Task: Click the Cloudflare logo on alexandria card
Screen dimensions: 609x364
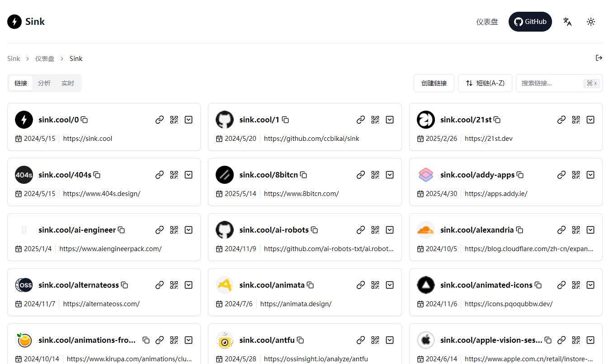Action: click(x=426, y=230)
